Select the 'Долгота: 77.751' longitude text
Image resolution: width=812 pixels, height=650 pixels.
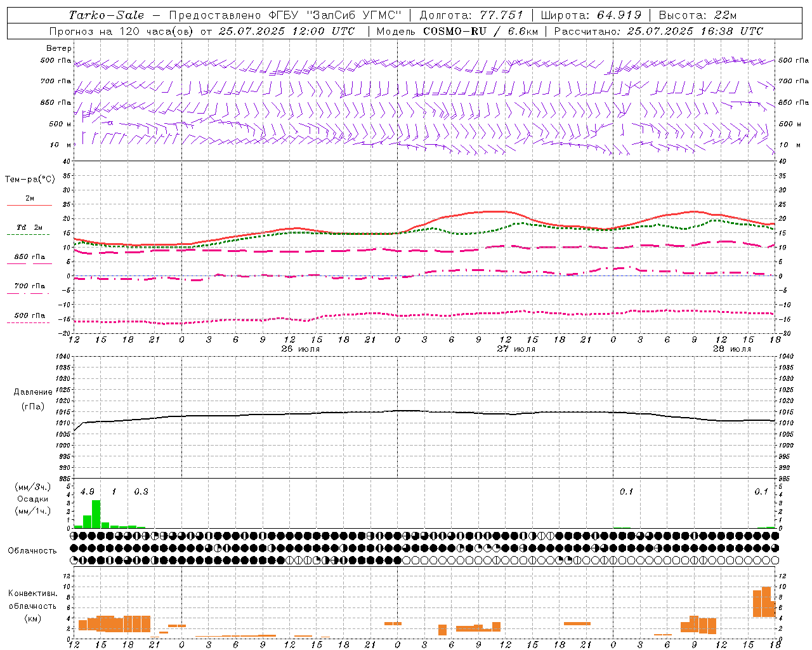(x=471, y=15)
